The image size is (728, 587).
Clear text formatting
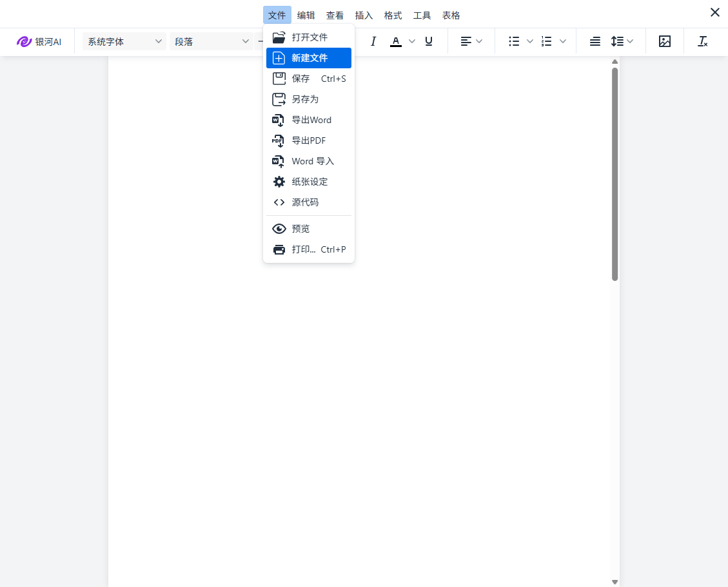point(702,42)
